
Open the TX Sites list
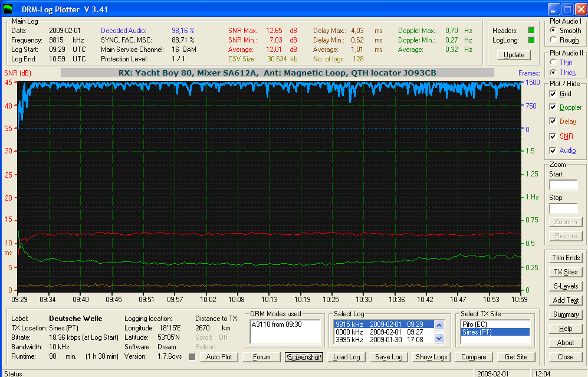(x=566, y=272)
